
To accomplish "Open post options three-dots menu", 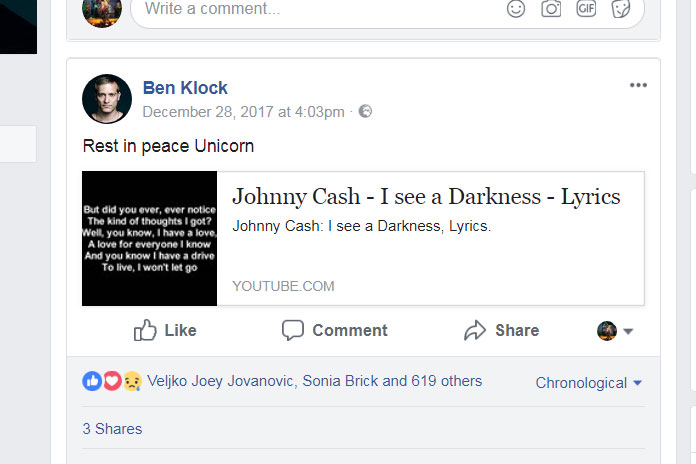I will 638,85.
